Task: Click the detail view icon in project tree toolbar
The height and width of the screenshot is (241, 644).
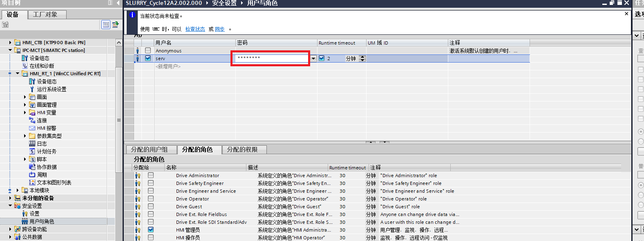Action: 106,25
